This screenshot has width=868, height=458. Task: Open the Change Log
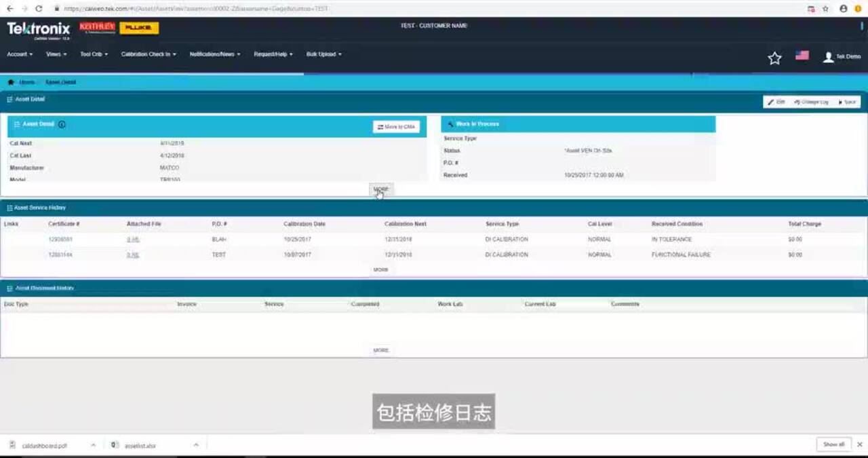[811, 102]
